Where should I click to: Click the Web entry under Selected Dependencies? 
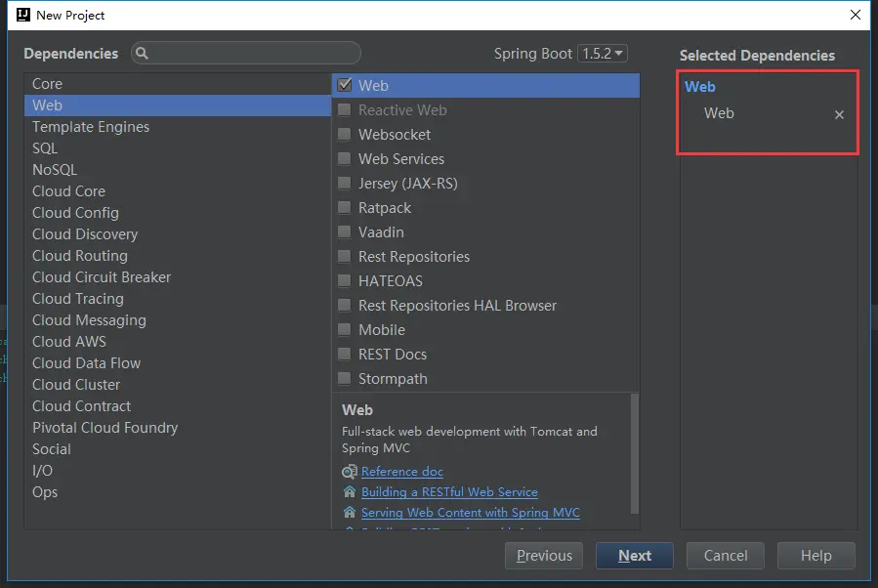[719, 113]
